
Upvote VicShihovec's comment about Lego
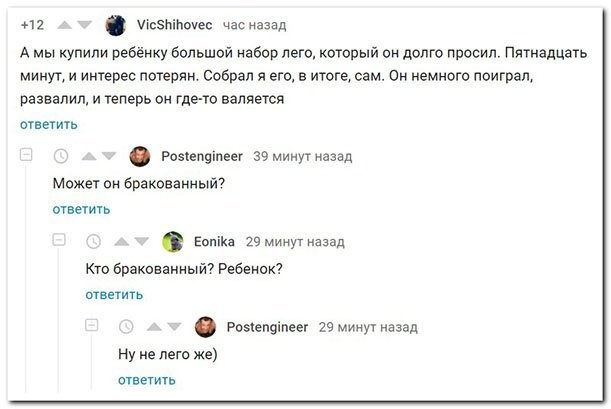pos(65,25)
